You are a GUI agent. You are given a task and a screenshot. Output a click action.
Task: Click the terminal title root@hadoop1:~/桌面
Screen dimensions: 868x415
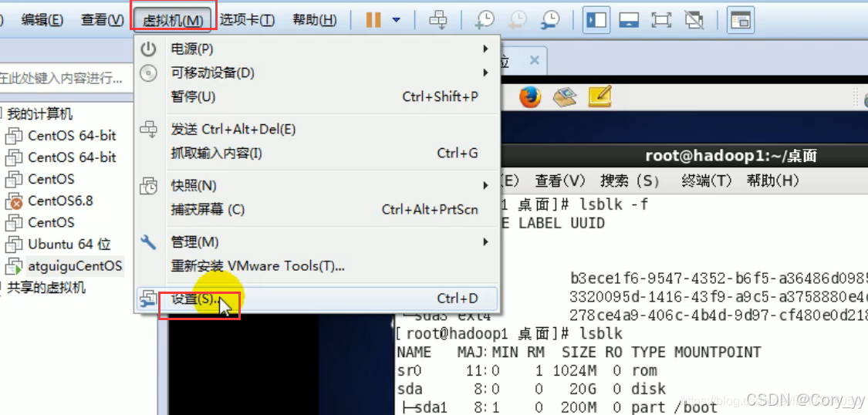(731, 157)
